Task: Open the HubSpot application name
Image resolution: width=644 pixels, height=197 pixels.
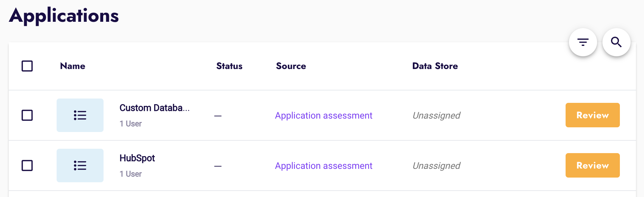Action: 137,158
